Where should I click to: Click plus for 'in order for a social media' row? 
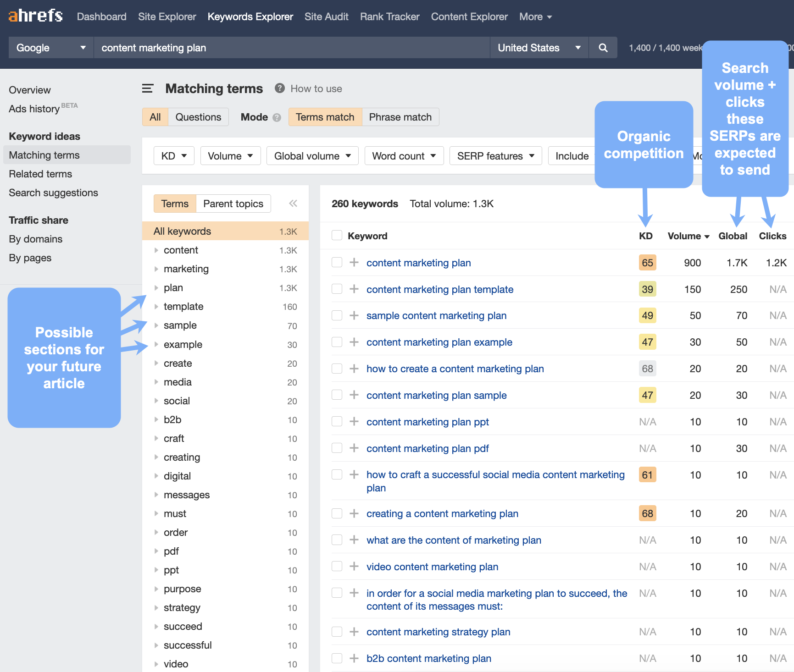coord(354,593)
